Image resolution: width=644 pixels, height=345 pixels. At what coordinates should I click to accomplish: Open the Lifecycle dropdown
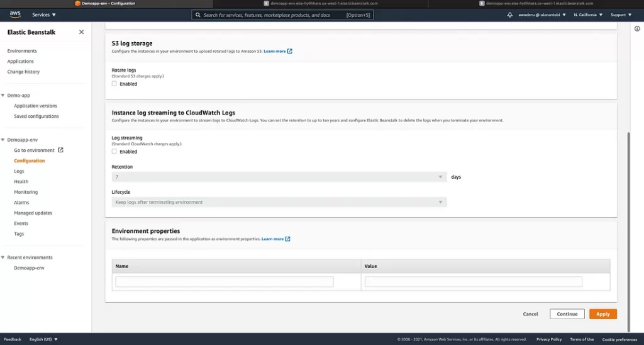pyautogui.click(x=279, y=202)
